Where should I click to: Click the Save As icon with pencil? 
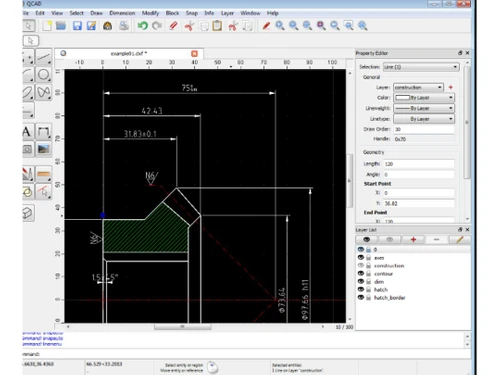pyautogui.click(x=91, y=26)
